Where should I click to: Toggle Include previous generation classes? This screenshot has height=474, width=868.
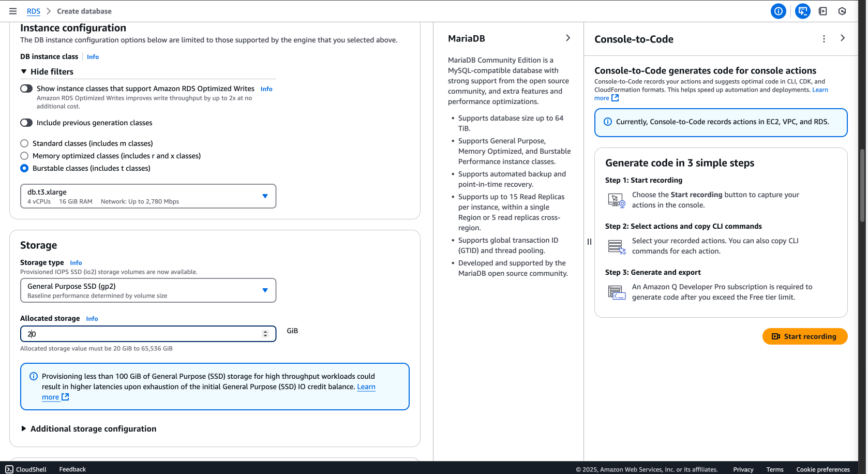click(26, 123)
